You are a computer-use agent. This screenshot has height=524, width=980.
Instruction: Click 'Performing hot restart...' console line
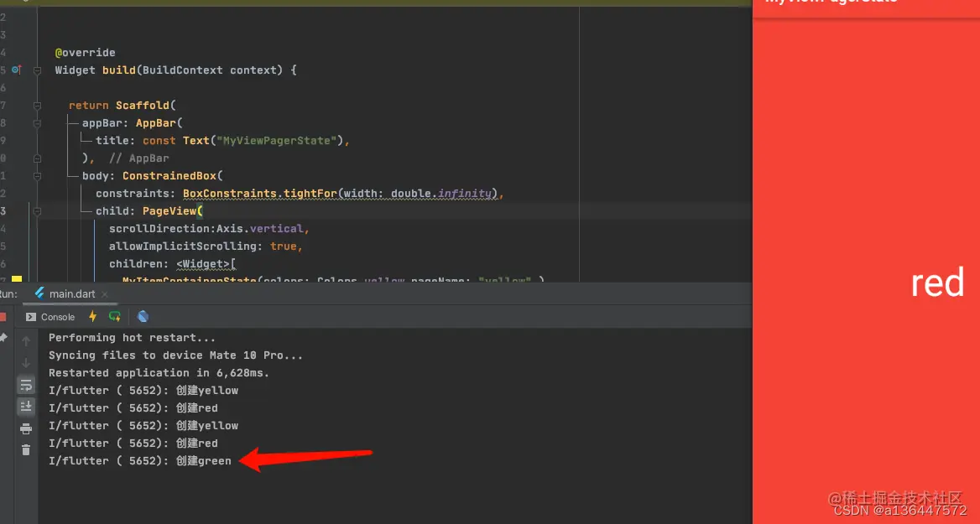click(x=132, y=337)
